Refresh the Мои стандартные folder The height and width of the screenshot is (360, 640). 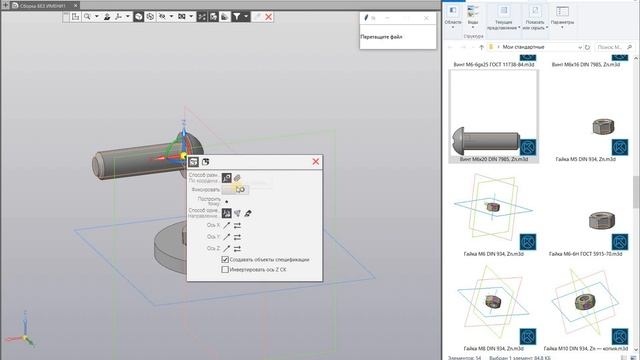588,47
